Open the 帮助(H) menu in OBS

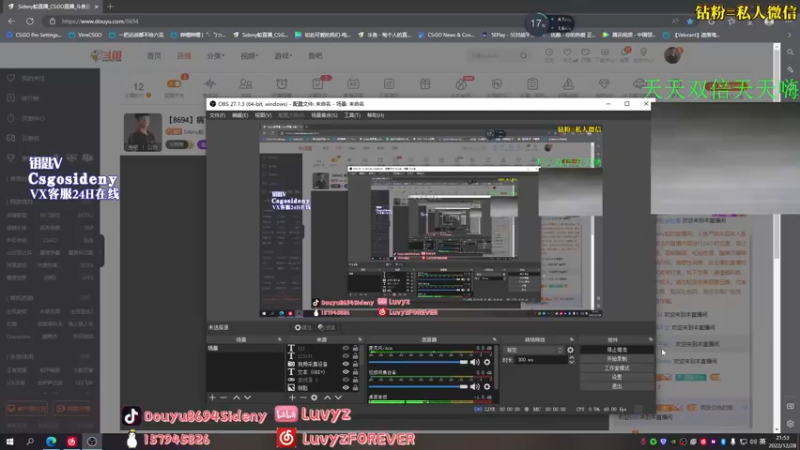[376, 115]
